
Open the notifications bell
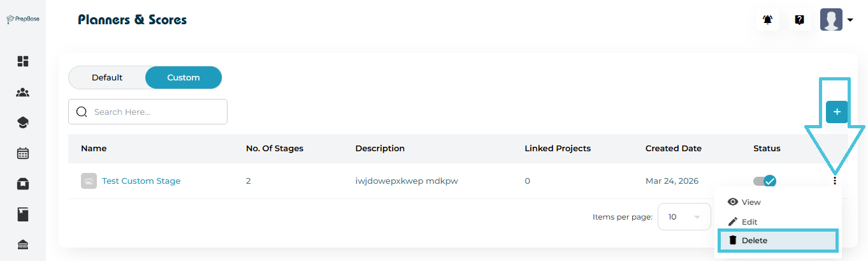(768, 20)
